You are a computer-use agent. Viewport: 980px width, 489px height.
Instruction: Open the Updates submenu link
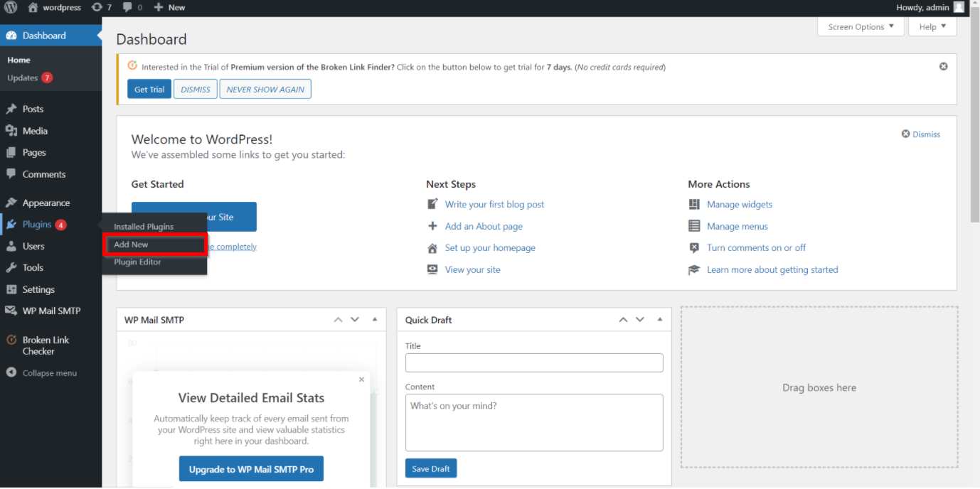coord(30,77)
